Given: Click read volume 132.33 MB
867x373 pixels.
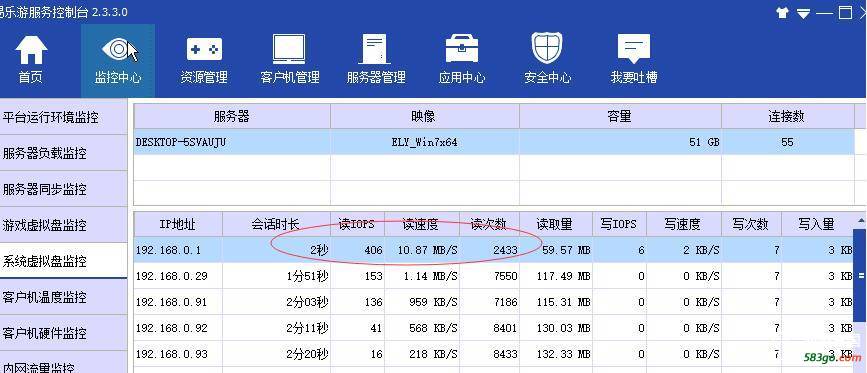Looking at the screenshot, I should coord(563,354).
